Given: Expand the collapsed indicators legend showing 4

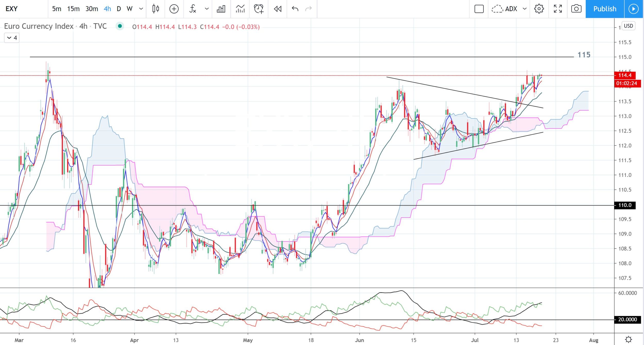Looking at the screenshot, I should (12, 38).
